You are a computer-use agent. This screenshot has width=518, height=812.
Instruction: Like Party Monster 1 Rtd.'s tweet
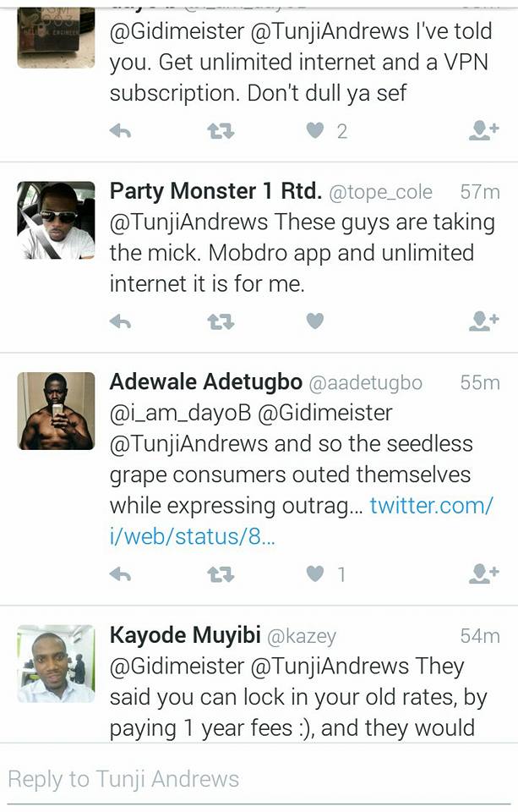(314, 322)
